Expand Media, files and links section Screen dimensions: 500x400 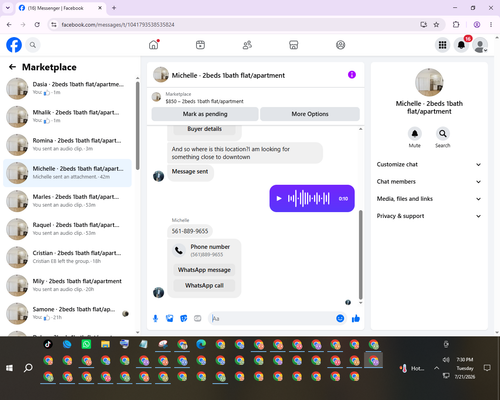(429, 199)
